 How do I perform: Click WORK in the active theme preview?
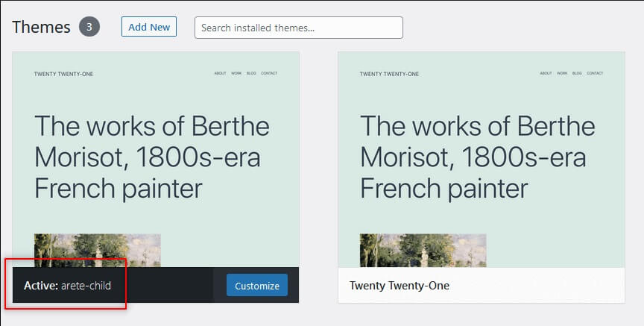click(x=236, y=73)
